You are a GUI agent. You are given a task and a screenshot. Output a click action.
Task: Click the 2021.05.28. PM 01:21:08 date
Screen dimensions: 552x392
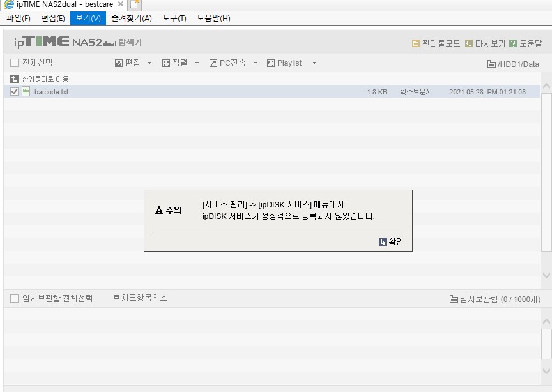487,92
